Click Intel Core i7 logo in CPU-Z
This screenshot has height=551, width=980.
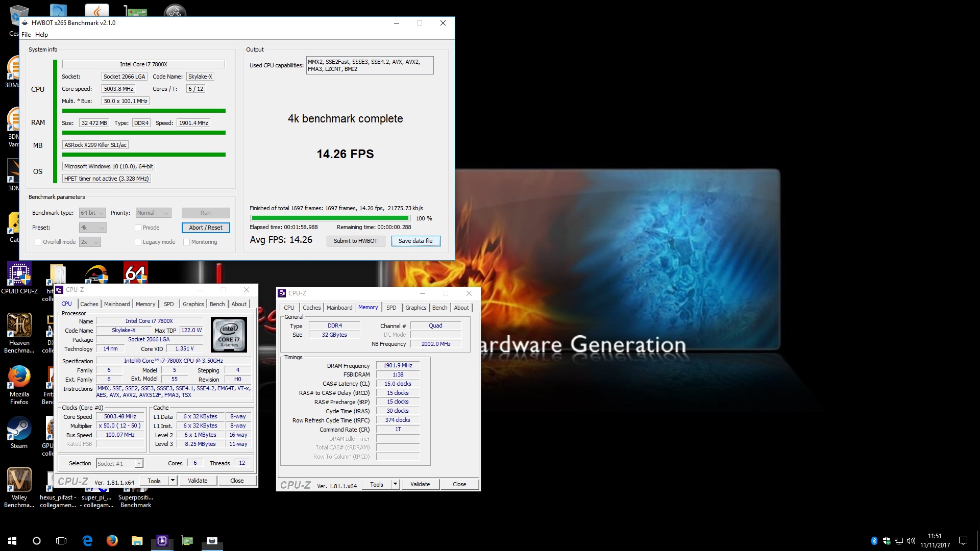pyautogui.click(x=229, y=335)
